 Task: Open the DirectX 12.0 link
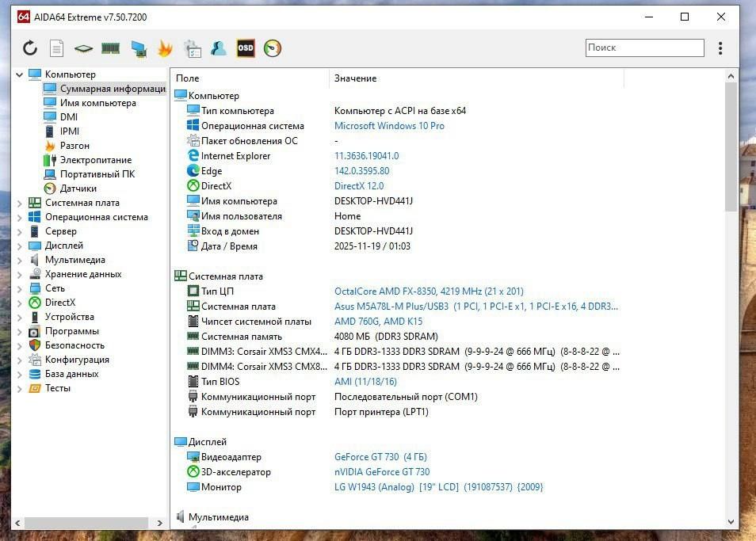pos(359,186)
